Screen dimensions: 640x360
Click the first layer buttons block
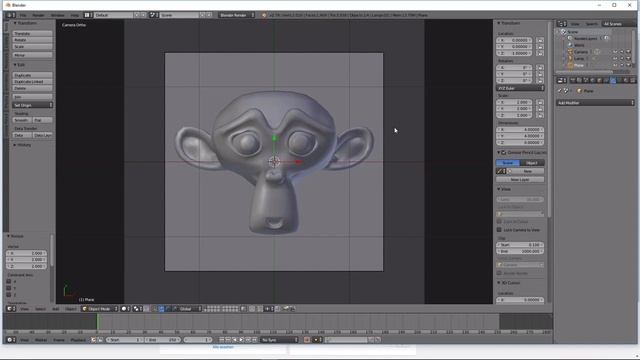212,309
